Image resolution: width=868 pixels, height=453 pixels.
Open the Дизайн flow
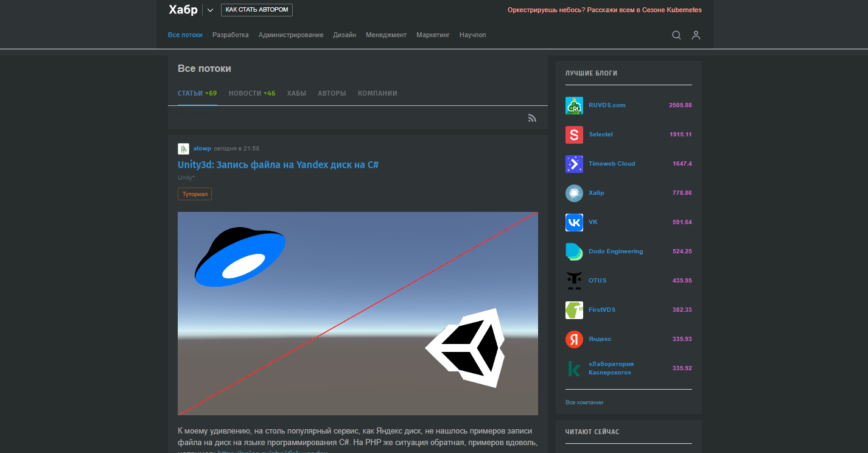[x=345, y=35]
